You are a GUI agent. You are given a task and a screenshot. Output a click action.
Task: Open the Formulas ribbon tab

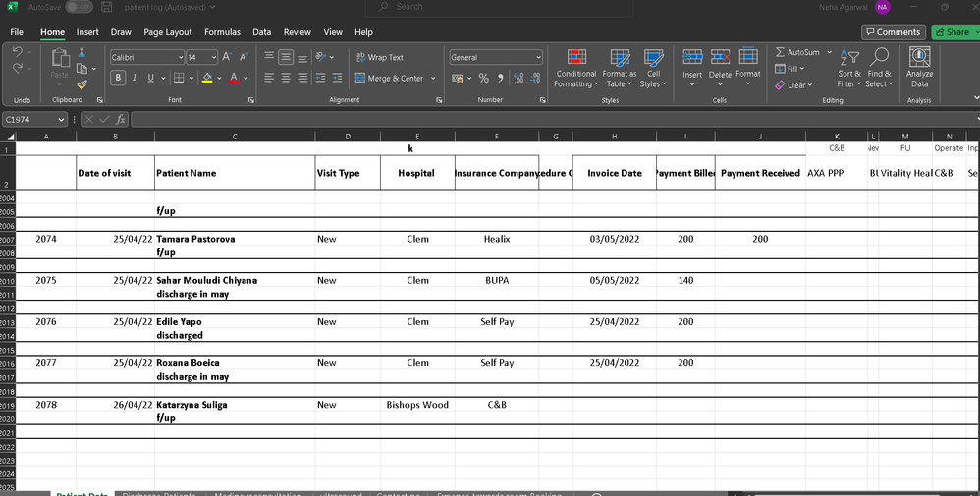point(222,32)
